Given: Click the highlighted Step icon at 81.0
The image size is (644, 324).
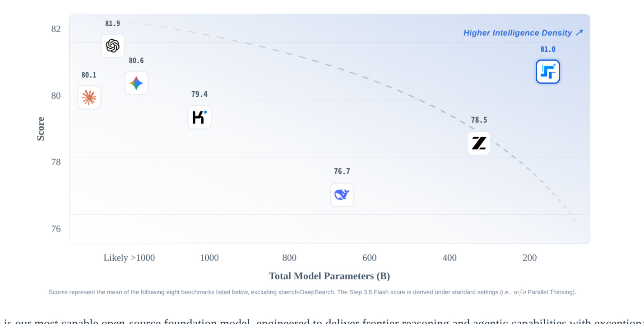Looking at the screenshot, I should pyautogui.click(x=548, y=72).
